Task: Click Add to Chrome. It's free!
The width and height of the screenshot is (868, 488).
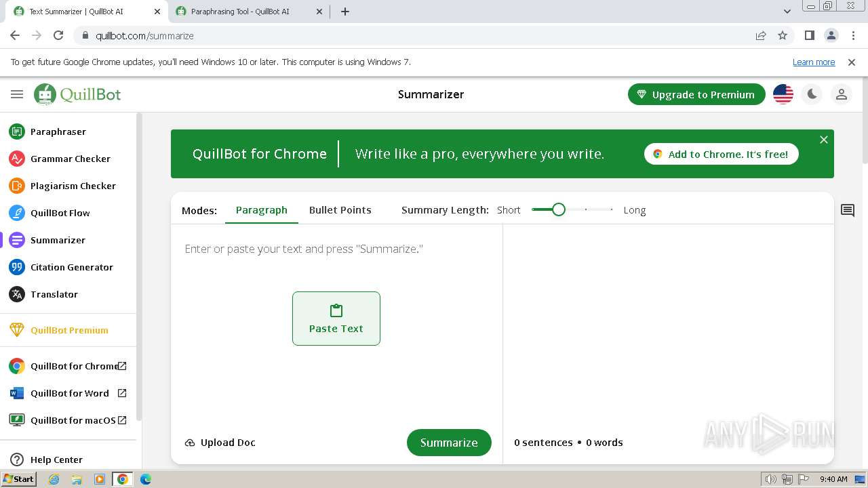Action: 722,154
